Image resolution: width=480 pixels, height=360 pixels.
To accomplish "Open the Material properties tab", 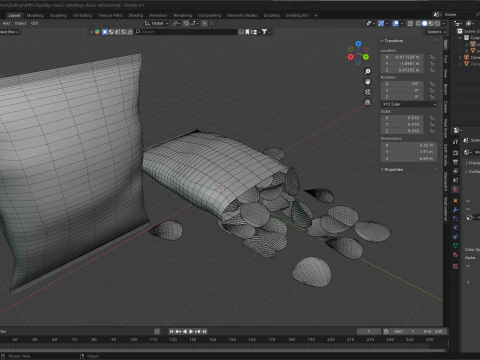I will tap(455, 255).
